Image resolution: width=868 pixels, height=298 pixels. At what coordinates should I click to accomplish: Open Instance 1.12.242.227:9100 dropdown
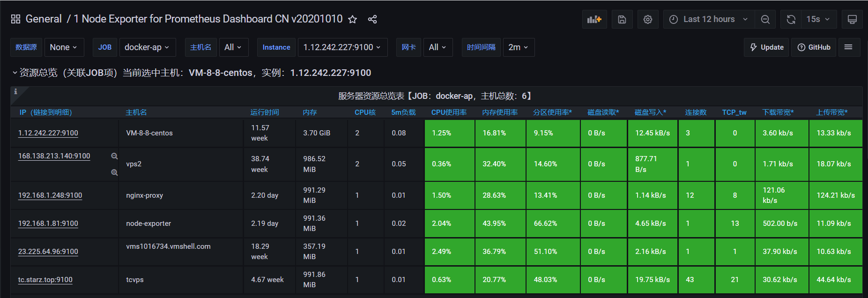342,47
